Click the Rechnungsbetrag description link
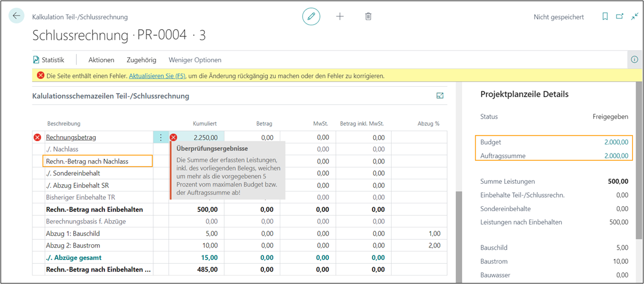The height and width of the screenshot is (284, 644). click(x=72, y=137)
